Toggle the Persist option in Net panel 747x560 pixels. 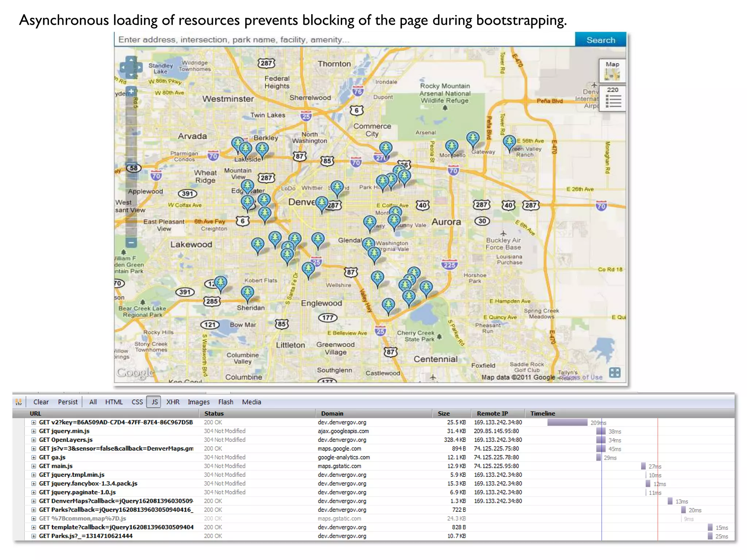tap(68, 402)
